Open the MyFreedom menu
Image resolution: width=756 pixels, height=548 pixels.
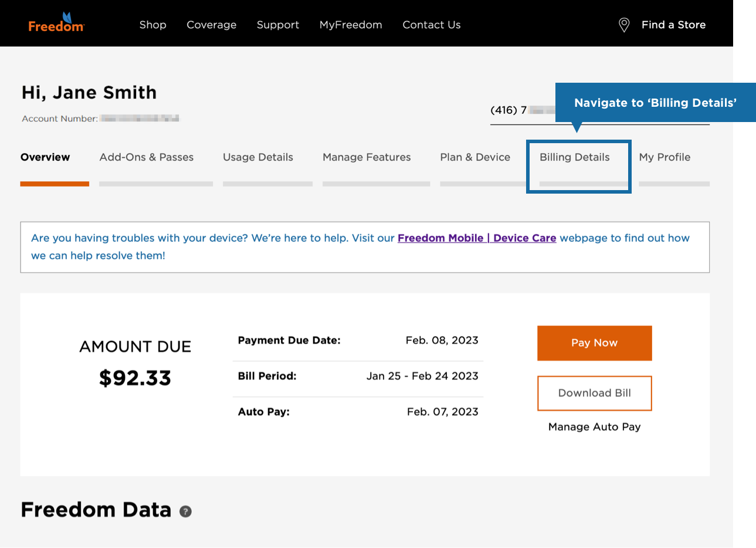[x=351, y=25]
